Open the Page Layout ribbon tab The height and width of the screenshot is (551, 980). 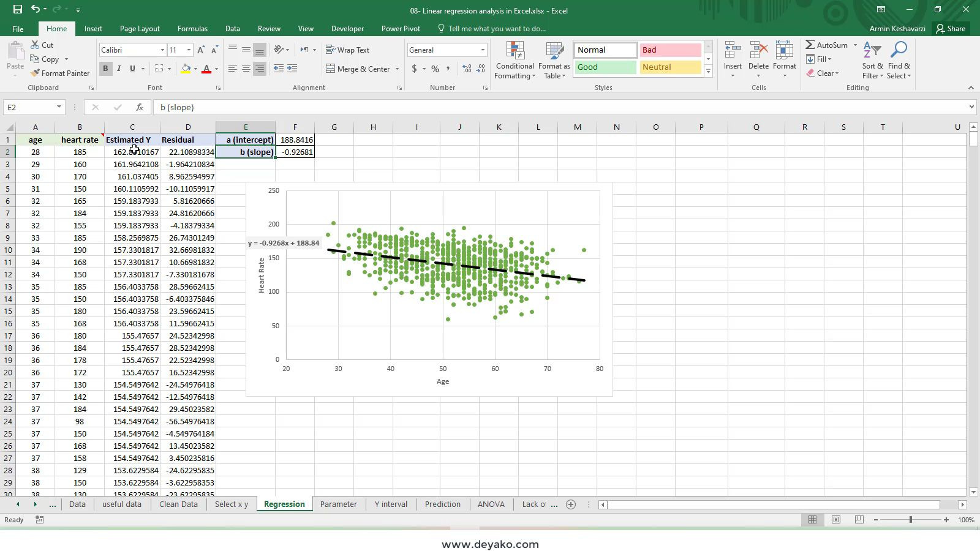(x=140, y=29)
